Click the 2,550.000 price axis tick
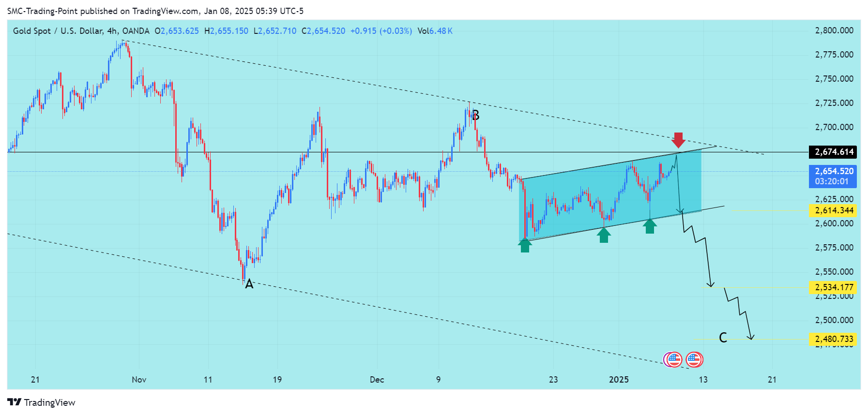Screen dimensions: 868x415 click(x=834, y=272)
